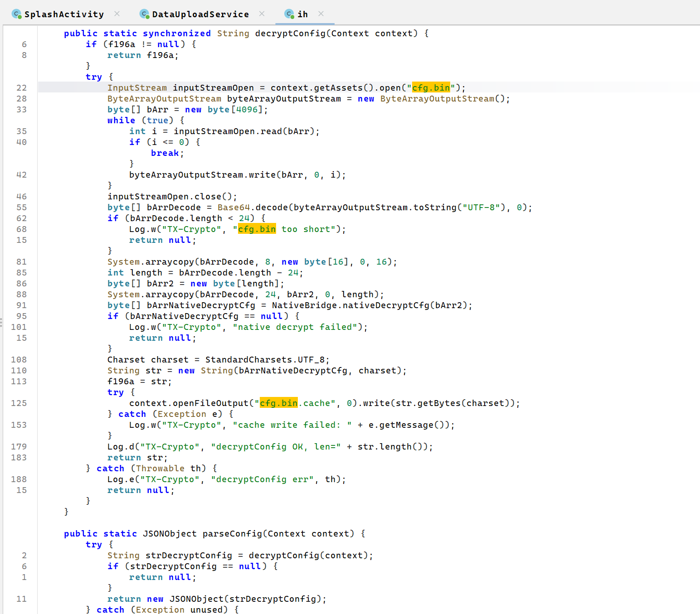This screenshot has height=614, width=700.
Task: Click the class icon on SplashActivity tab
Action: [17, 14]
